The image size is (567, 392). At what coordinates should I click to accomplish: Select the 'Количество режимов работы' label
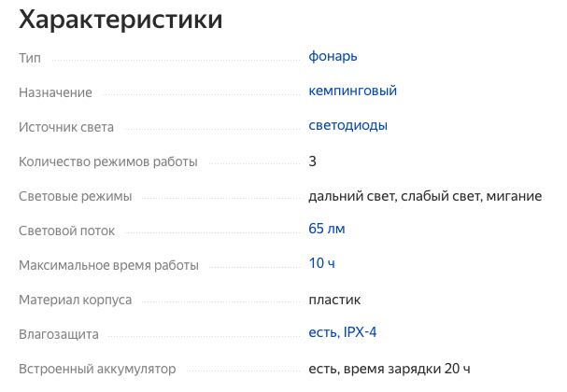click(x=108, y=161)
